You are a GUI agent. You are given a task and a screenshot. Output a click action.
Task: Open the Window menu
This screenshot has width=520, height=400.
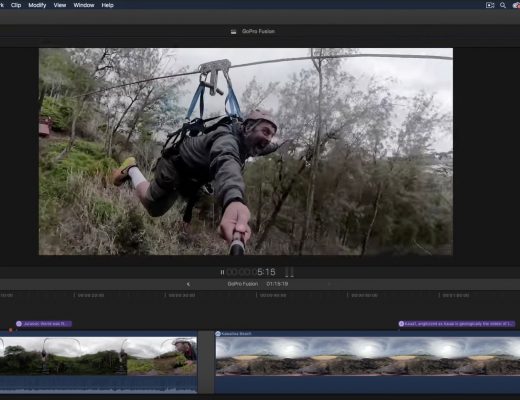coord(84,5)
